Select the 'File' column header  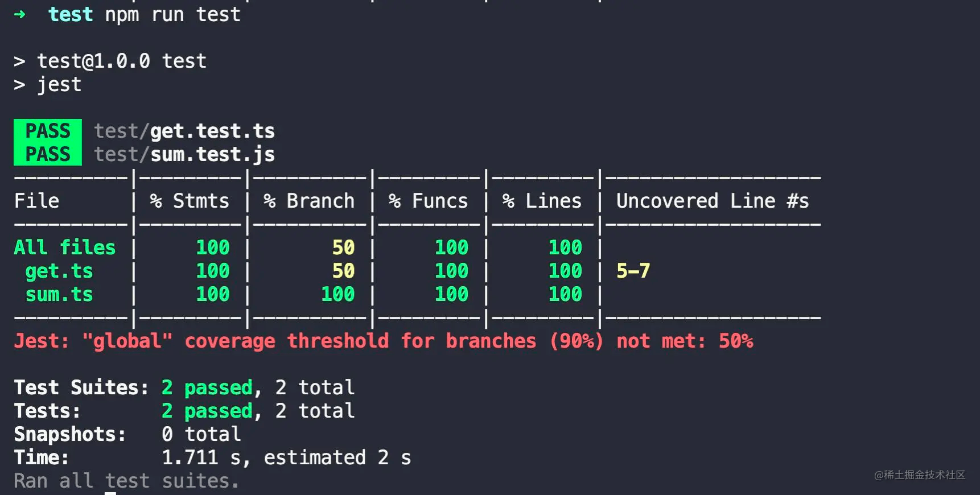click(x=36, y=201)
